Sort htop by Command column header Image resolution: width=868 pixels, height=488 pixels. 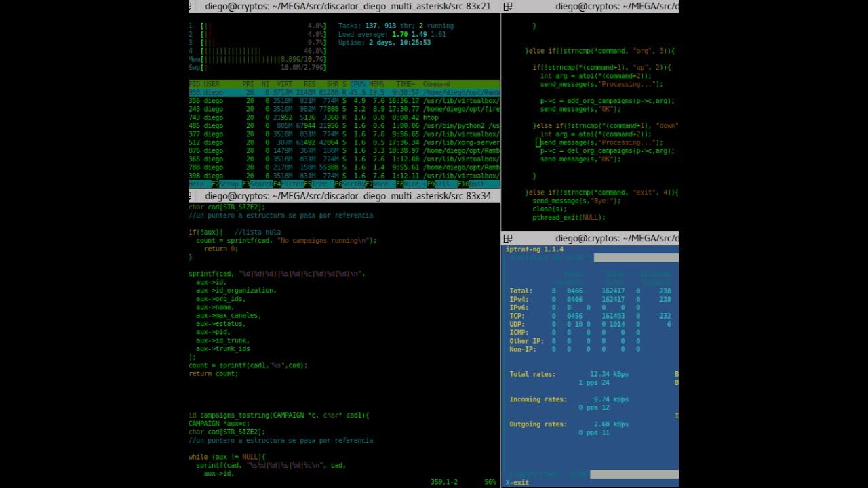click(x=437, y=84)
